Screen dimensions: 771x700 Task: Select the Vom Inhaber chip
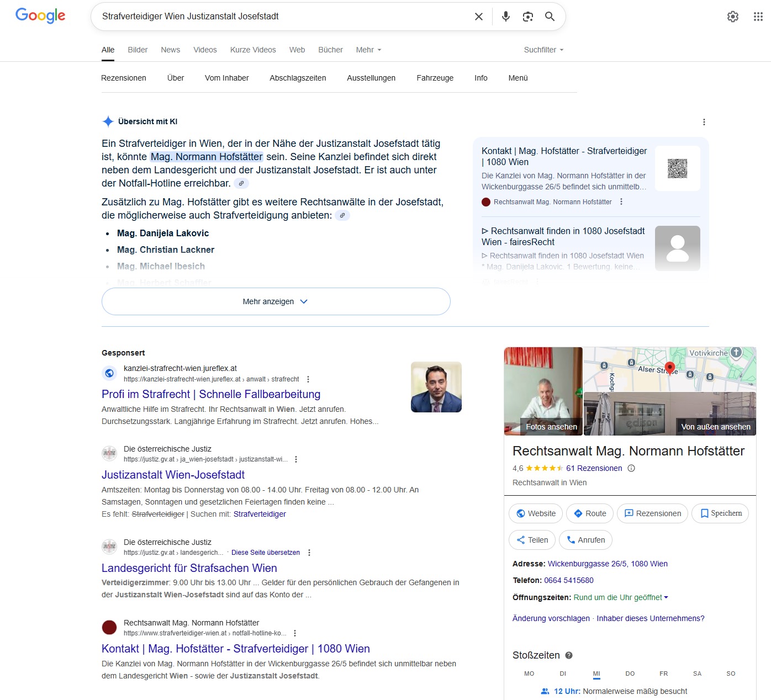[227, 78]
